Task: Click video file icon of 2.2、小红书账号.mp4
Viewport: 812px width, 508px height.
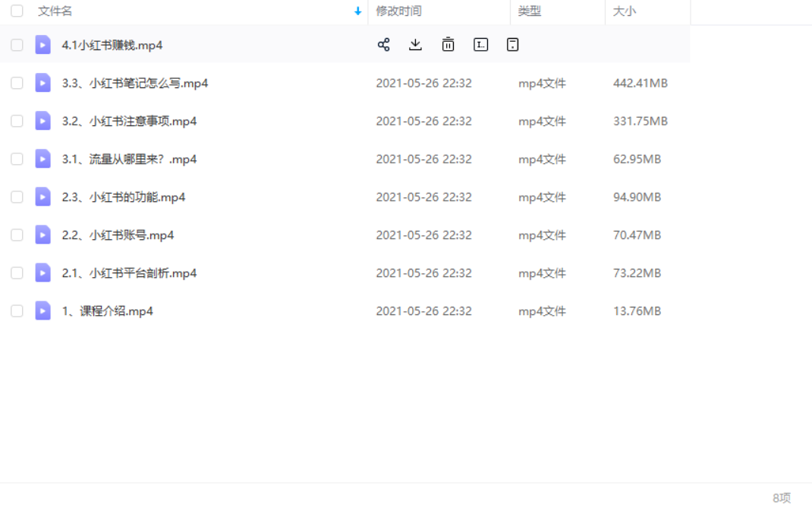Action: (x=43, y=235)
